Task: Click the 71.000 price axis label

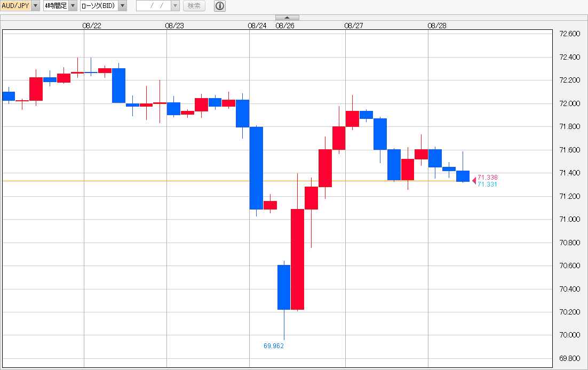Action: (570, 219)
